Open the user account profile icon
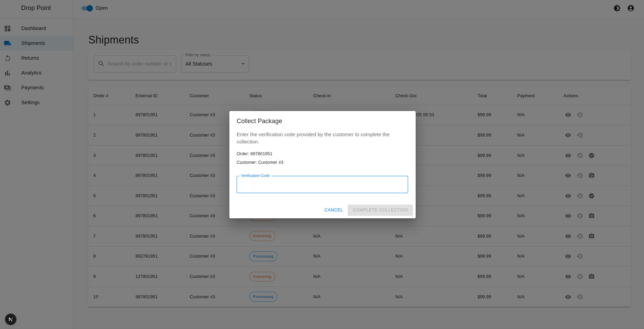Screen dimensions: 644x329 [x=631, y=8]
